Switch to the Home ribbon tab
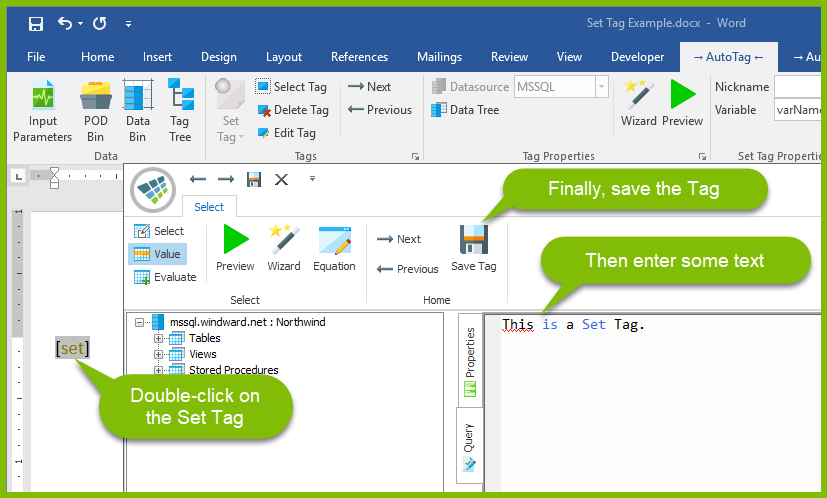Viewport: 827px width, 498px height. pyautogui.click(x=98, y=57)
